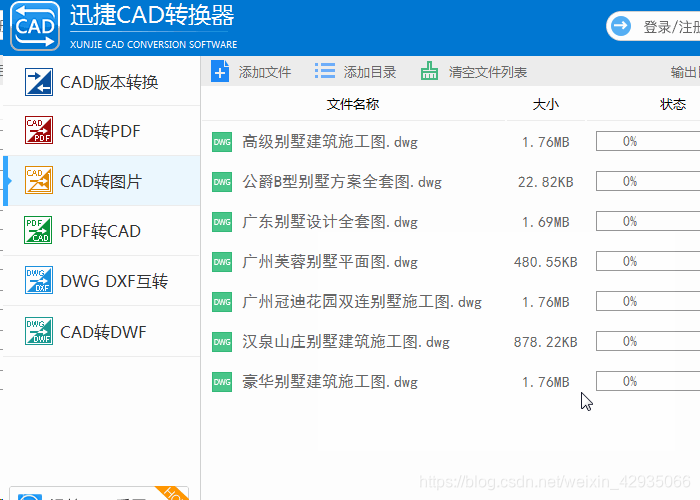Click DWG icon of 广州冠迪花园双连别墅施工图.dwg

[222, 302]
